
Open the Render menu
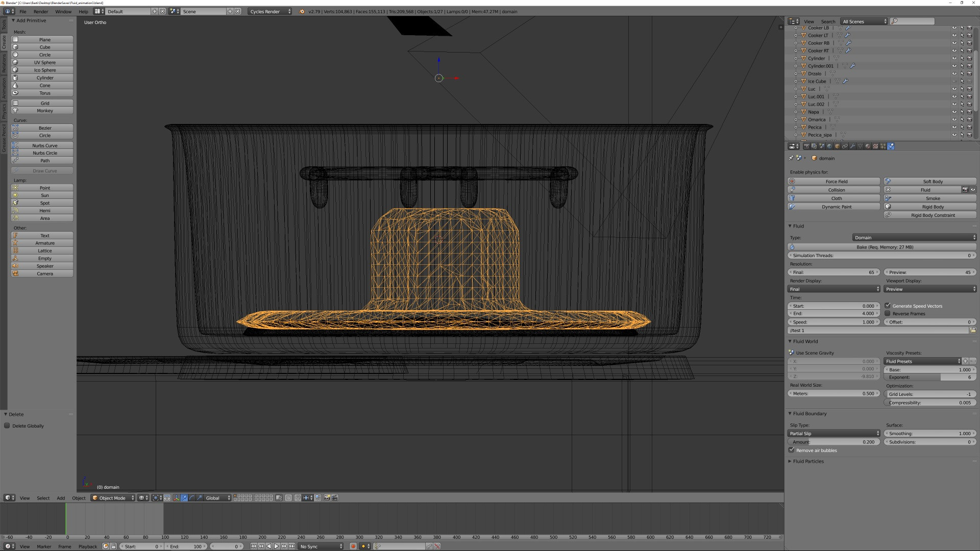[x=41, y=11]
